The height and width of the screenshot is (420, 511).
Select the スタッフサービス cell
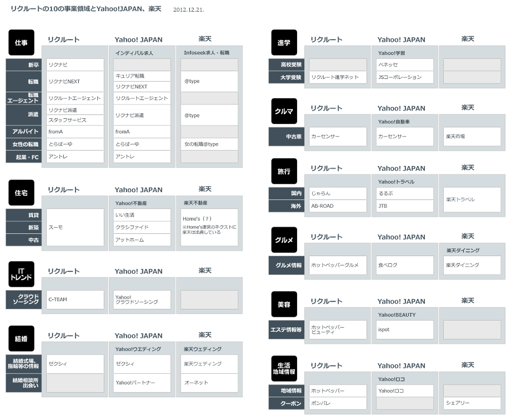pyautogui.click(x=76, y=120)
